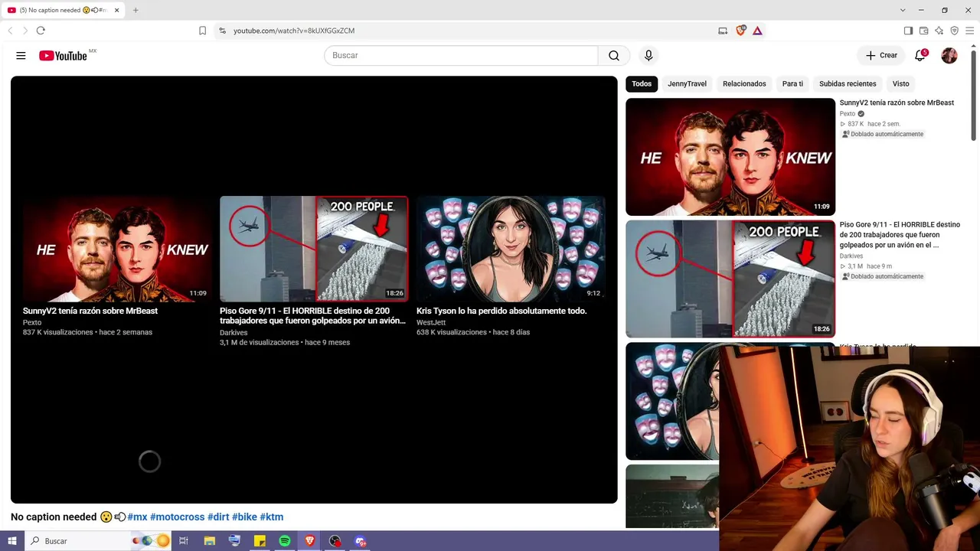The height and width of the screenshot is (551, 980).
Task: Select the JennyTravel filter chip
Action: [x=687, y=83]
